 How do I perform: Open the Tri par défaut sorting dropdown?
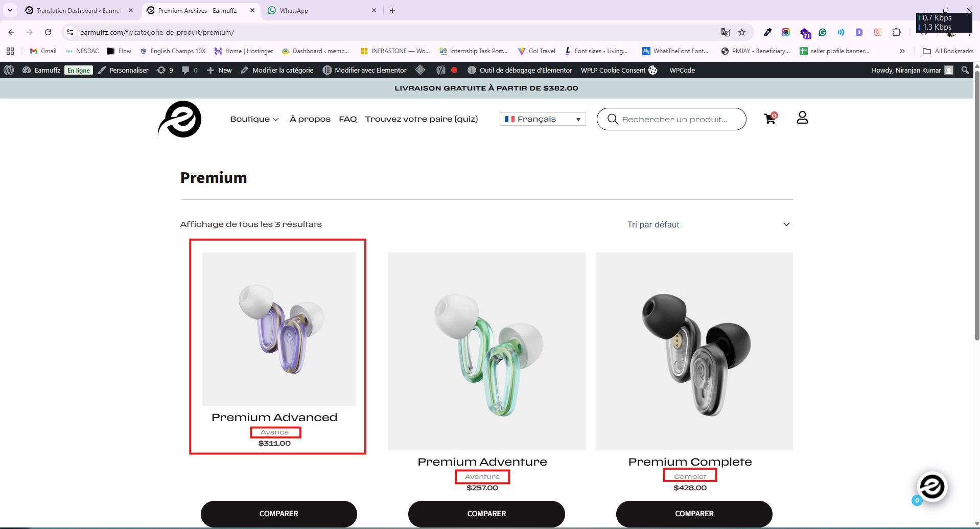click(708, 224)
